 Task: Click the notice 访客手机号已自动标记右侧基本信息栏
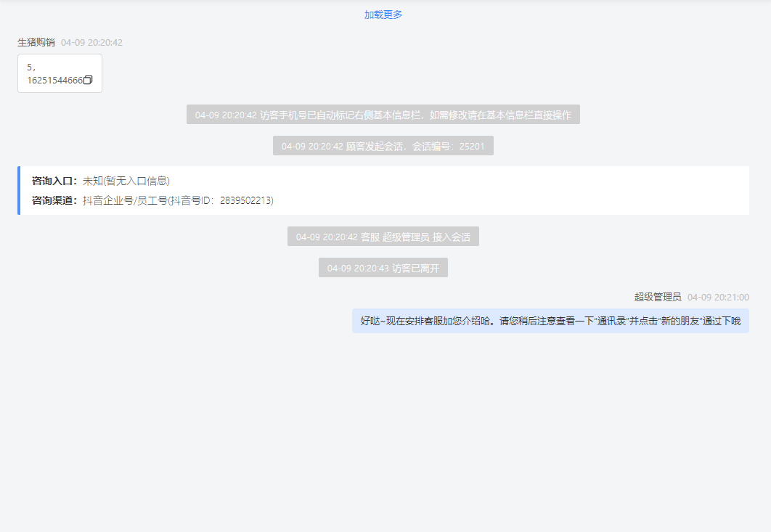point(383,115)
